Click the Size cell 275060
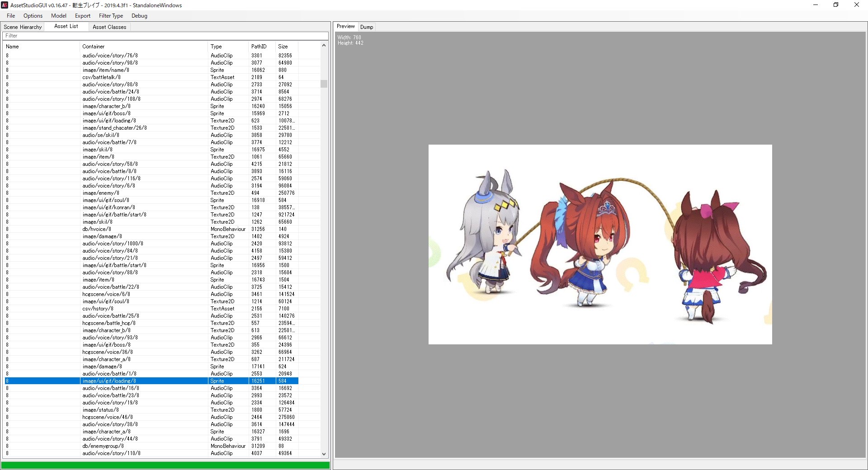 coord(286,417)
